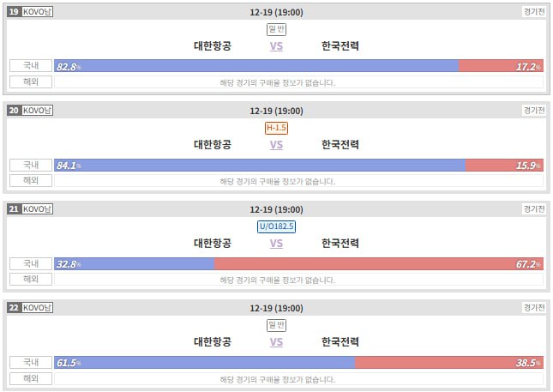
Task: Switch to 국내 tab in match 21
Action: pos(31,263)
